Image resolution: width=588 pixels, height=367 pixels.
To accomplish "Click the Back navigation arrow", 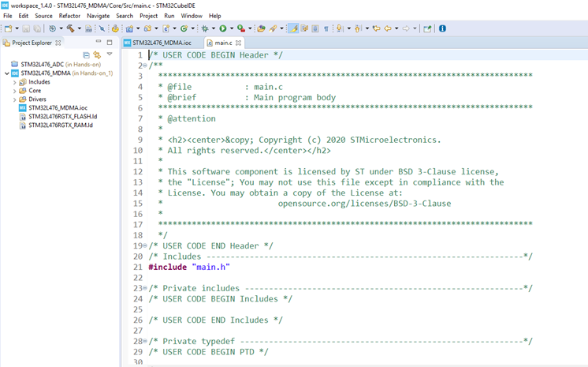I will pos(388,28).
